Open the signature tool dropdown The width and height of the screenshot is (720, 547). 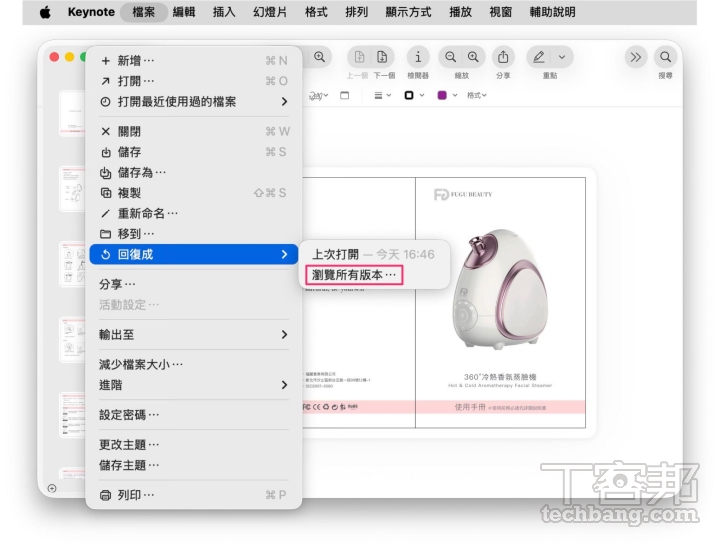pyautogui.click(x=318, y=96)
